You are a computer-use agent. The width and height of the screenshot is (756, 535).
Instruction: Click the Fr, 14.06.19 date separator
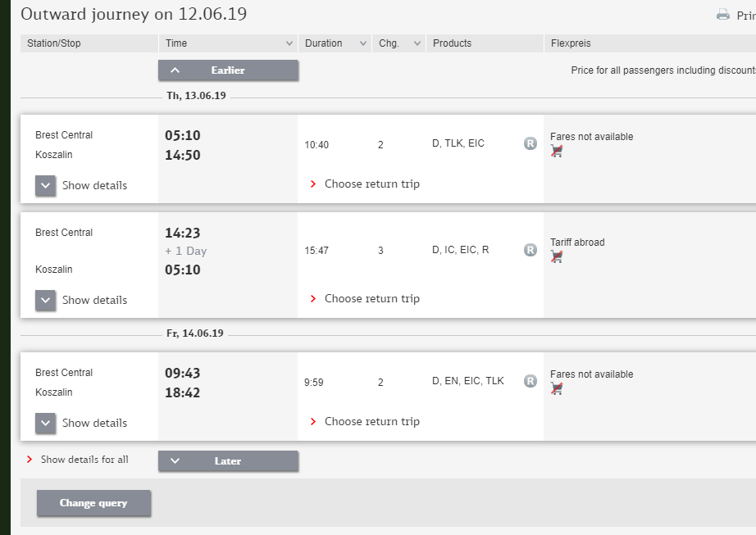point(195,333)
